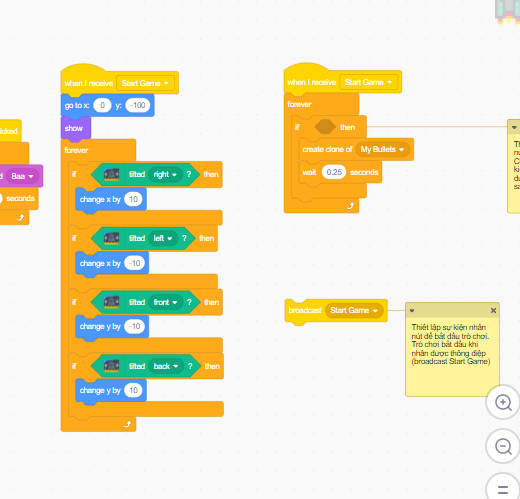This screenshot has width=520, height=499.
Task: Click spaceship sprite thumbnail in corner
Action: click(x=508, y=12)
